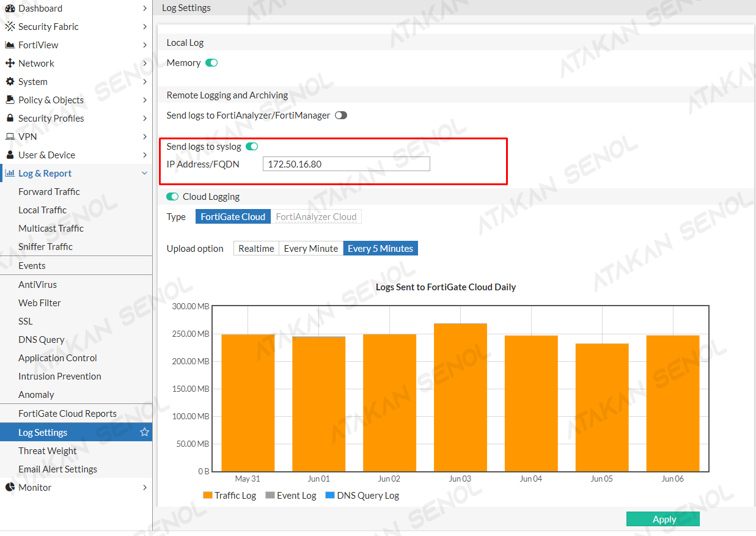Click the syslog IP Address/FQDN field
Image resolution: width=756 pixels, height=536 pixels.
point(347,164)
